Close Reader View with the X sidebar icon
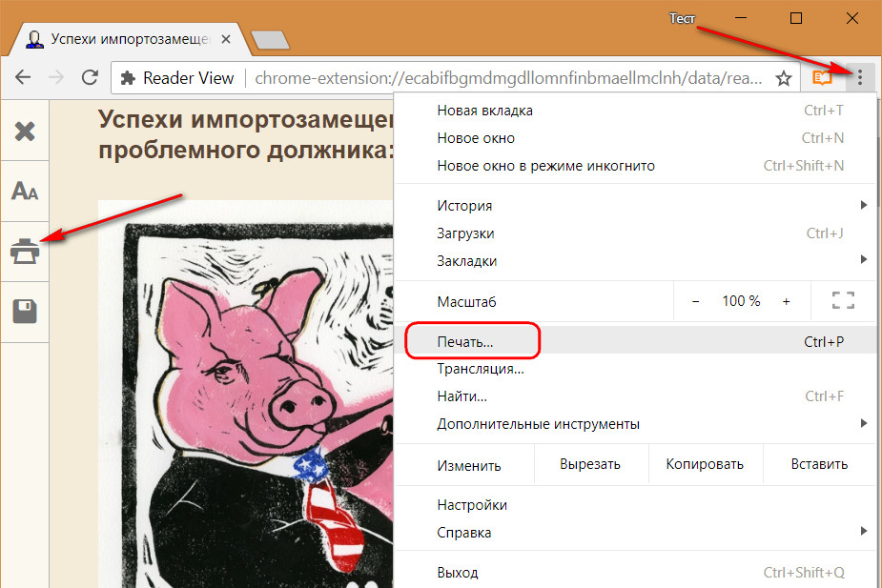Screen dimensions: 882x588 click(x=25, y=131)
